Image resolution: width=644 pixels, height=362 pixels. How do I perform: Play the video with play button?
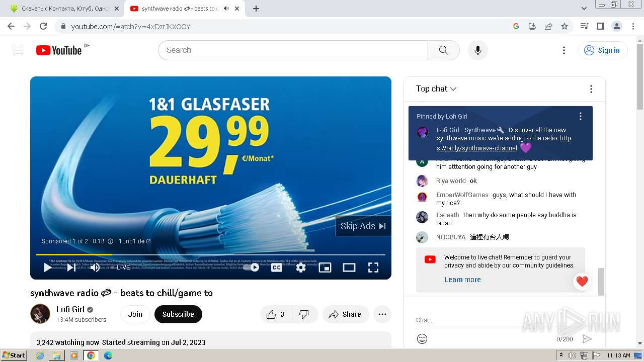[48, 267]
